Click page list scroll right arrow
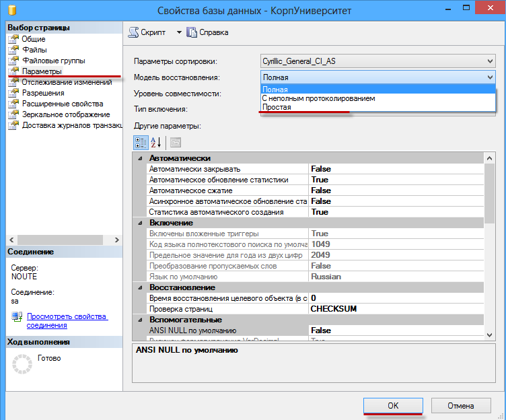Screen dimensions: 506x420 click(x=117, y=240)
